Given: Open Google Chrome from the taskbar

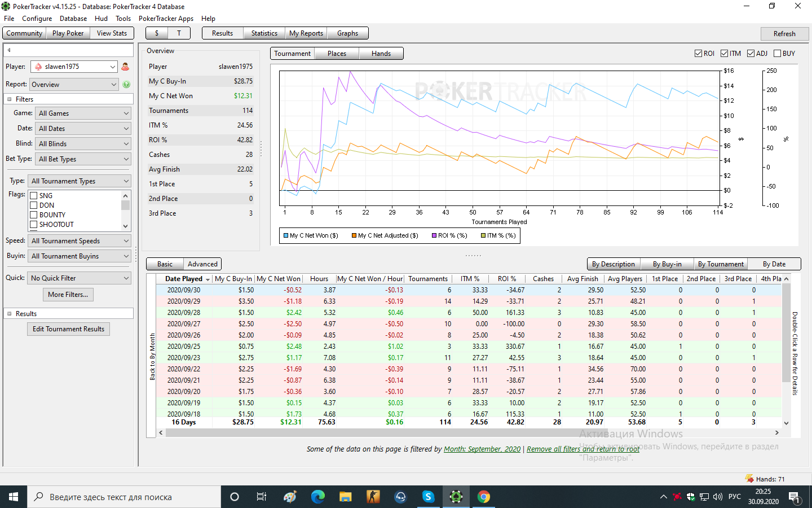Looking at the screenshot, I should click(484, 497).
